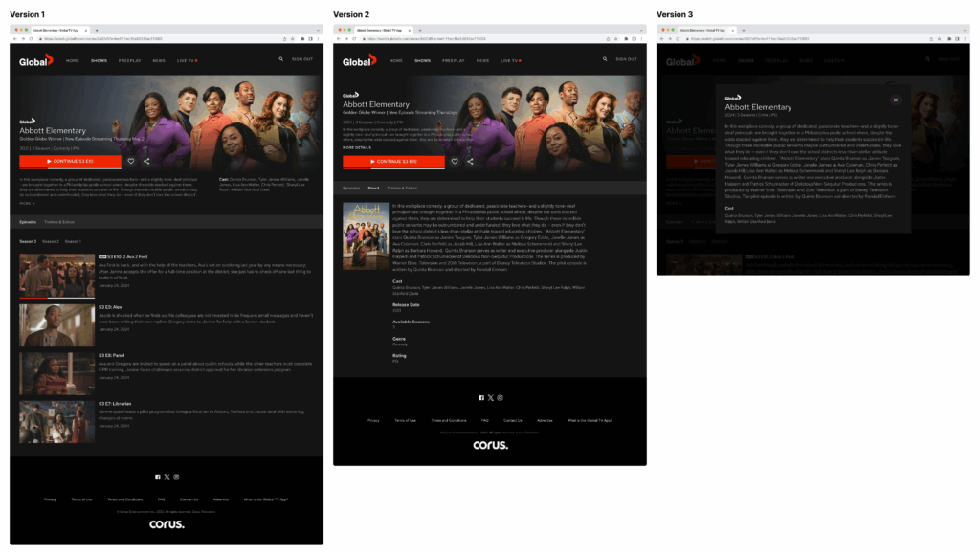The width and height of the screenshot is (980, 555).
Task: Click the heart favorite icon in Version 1
Action: point(131,161)
